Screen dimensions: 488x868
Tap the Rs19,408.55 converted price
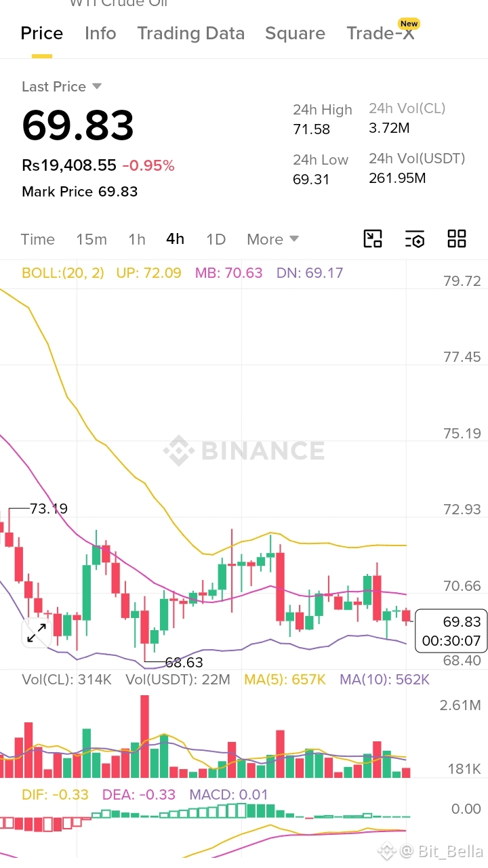pos(69,165)
